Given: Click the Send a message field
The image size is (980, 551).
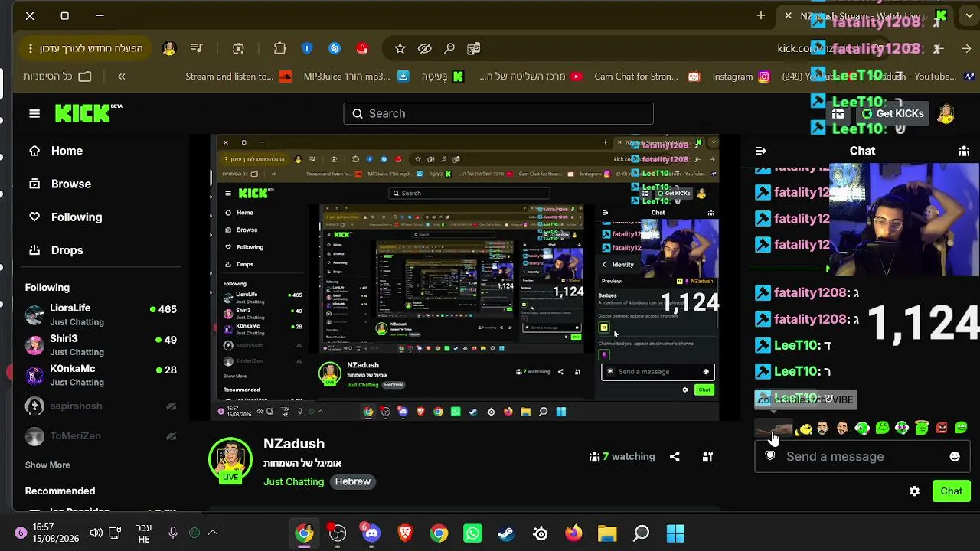Looking at the screenshot, I should [862, 457].
